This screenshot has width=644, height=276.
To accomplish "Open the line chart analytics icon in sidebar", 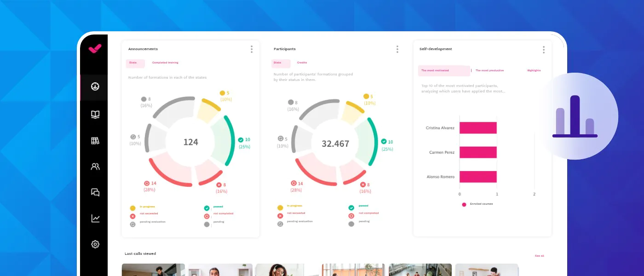I will tap(95, 218).
